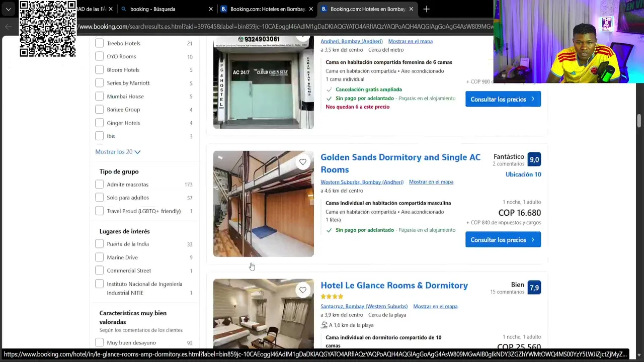Save Golden Sands Dormitory with heart icon
The image size is (644, 362).
[303, 162]
